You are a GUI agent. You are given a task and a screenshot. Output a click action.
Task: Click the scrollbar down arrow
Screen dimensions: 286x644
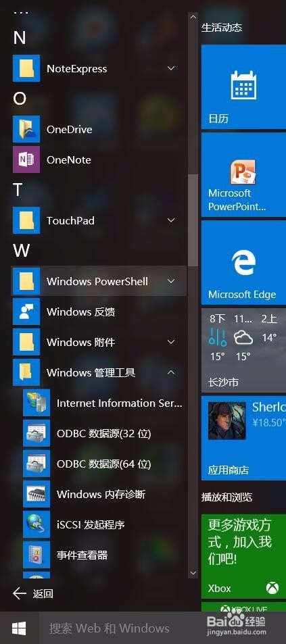coord(193,572)
